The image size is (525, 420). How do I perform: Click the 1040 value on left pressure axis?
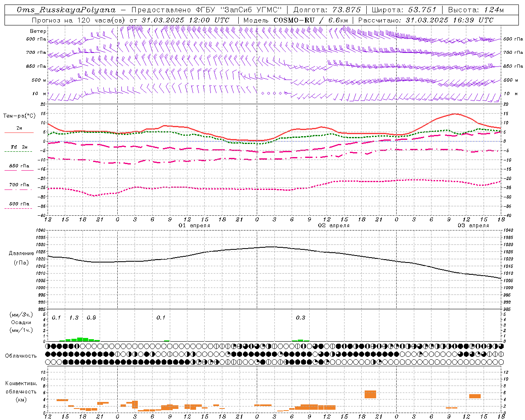click(x=41, y=230)
